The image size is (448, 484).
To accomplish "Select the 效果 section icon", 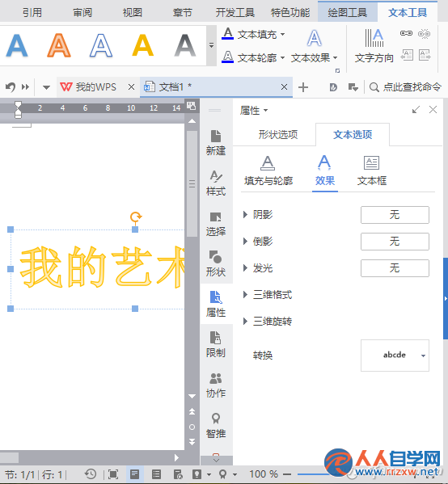I will click(x=324, y=162).
